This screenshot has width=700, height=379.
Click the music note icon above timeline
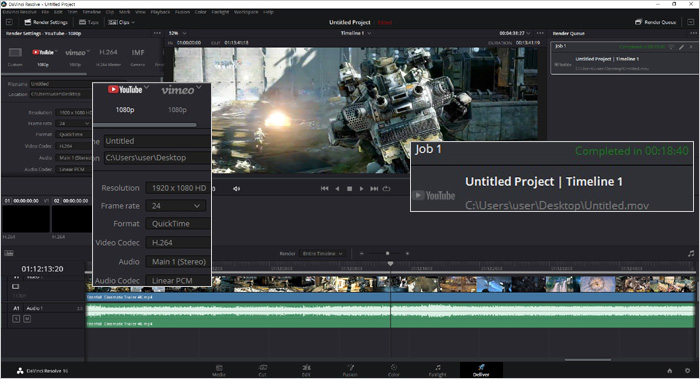click(691, 254)
